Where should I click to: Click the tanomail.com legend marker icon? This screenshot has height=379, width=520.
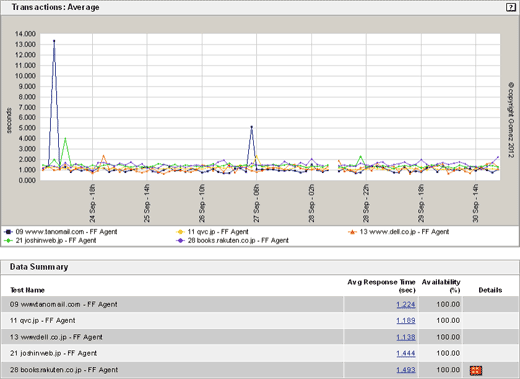point(8,232)
